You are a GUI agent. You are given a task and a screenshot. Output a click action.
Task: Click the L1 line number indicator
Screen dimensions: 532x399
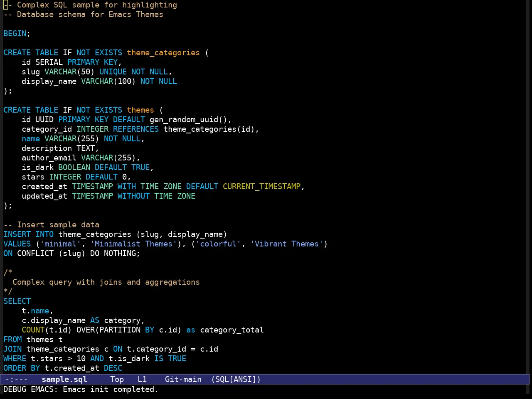point(142,379)
